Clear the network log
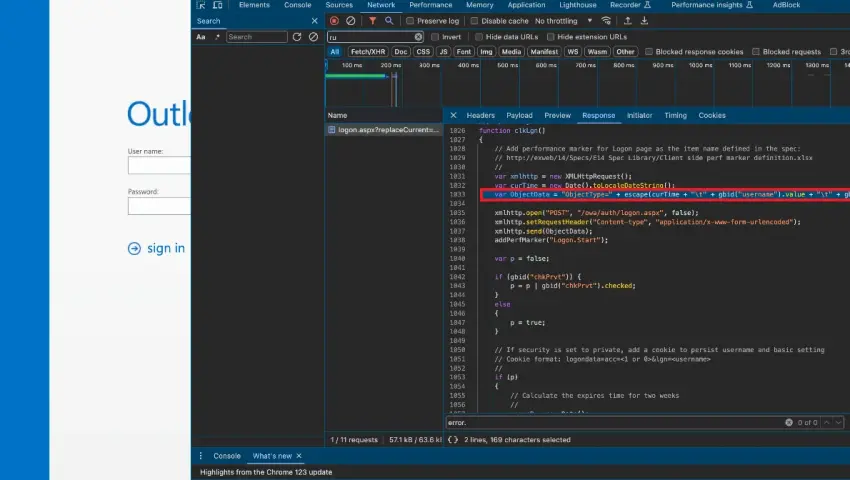 pyautogui.click(x=351, y=21)
